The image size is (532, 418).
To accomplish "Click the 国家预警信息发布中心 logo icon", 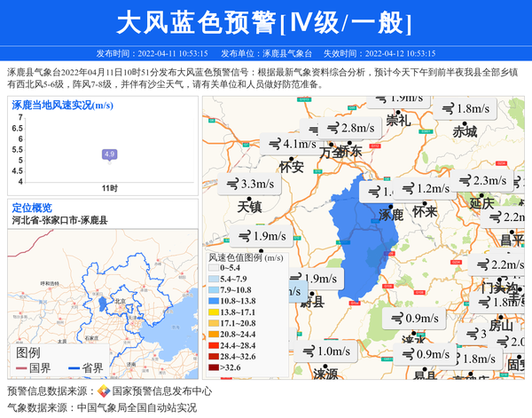I will tap(103, 391).
